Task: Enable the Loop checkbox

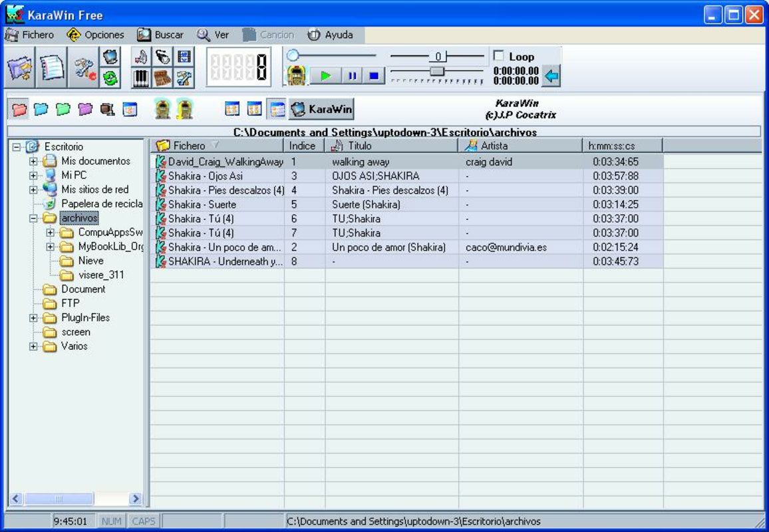Action: (x=499, y=56)
